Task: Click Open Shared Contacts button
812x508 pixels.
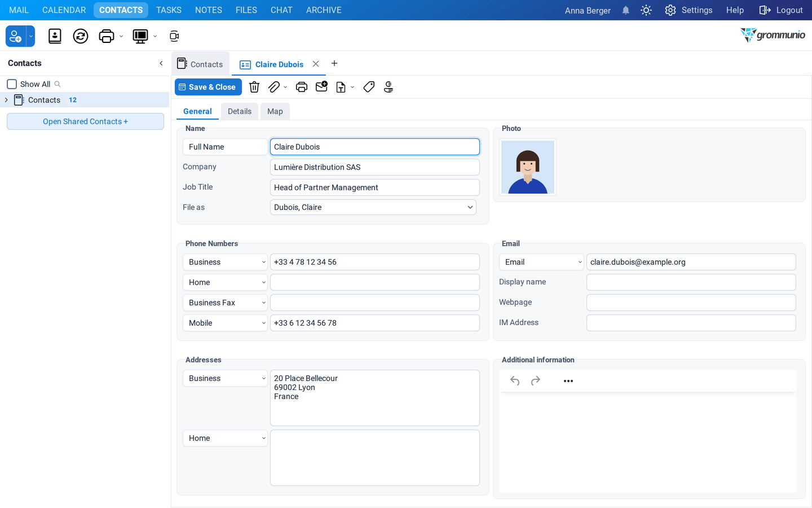Action: point(85,121)
